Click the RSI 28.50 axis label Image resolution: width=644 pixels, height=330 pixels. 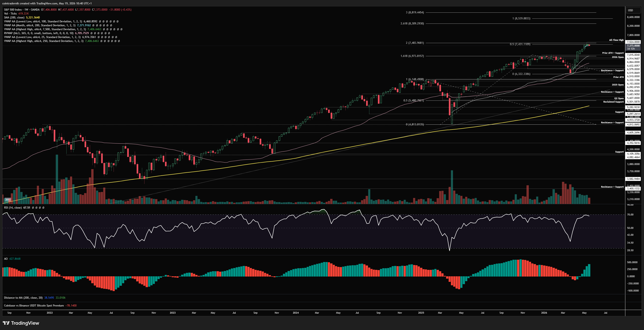630,250
